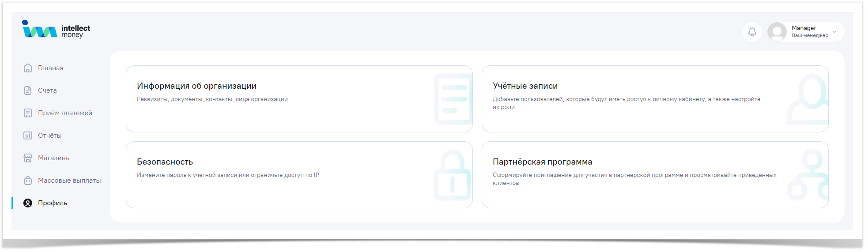Click the user icon beside Профиль
The height and width of the screenshot is (252, 868).
click(28, 203)
